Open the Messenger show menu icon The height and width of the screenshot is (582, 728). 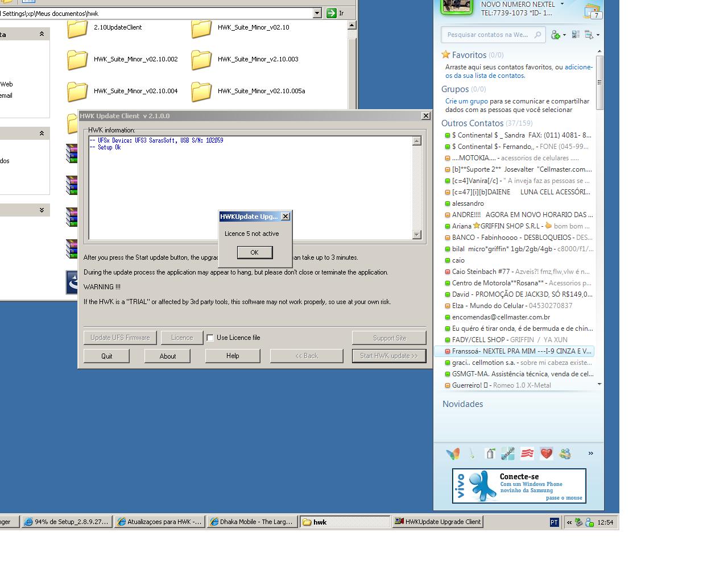[589, 35]
